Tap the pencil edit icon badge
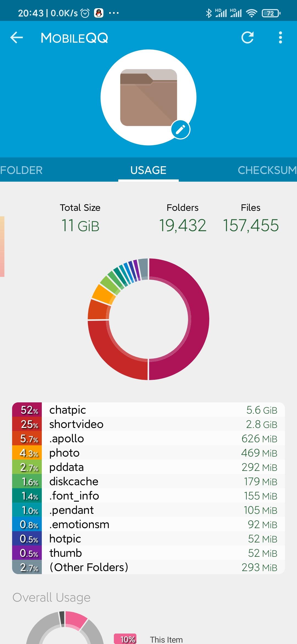 click(180, 130)
